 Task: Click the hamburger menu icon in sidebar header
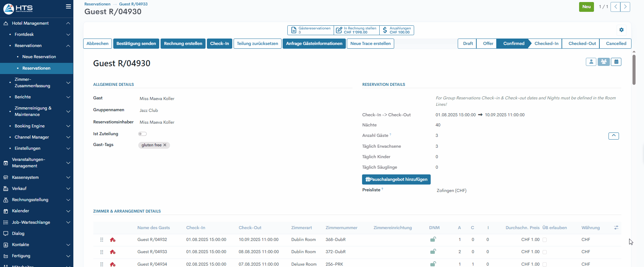point(68,6)
